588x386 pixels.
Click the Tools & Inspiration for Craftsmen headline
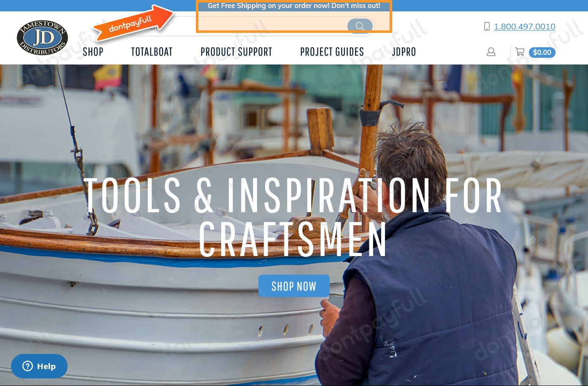[x=294, y=217]
